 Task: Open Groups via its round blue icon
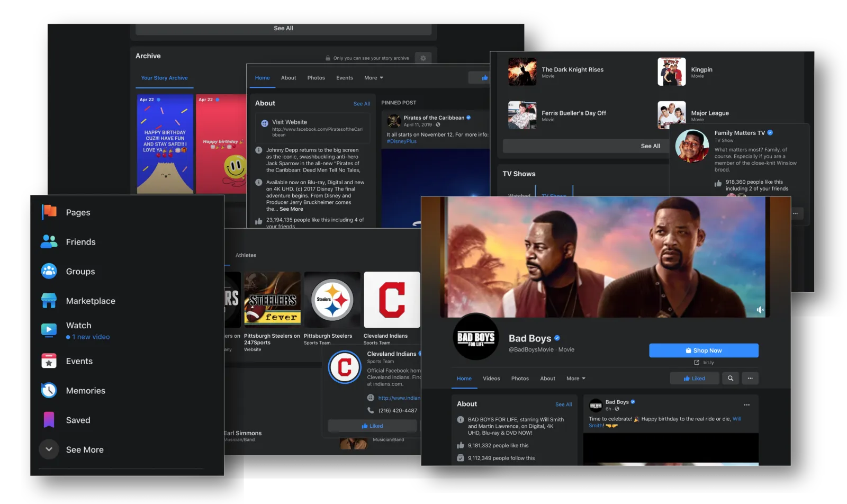pyautogui.click(x=49, y=271)
